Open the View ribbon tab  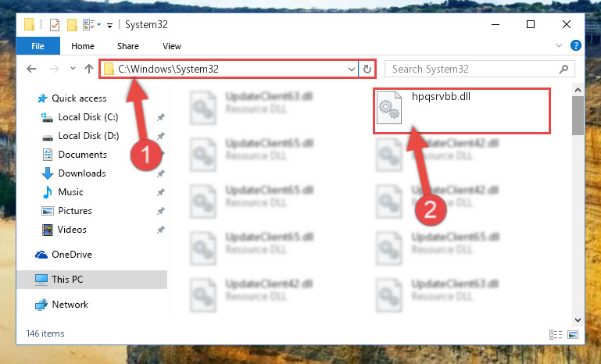pos(172,46)
